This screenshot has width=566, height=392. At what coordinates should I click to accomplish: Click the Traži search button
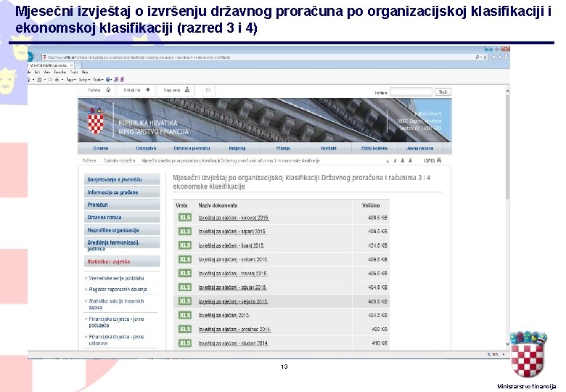[x=443, y=92]
